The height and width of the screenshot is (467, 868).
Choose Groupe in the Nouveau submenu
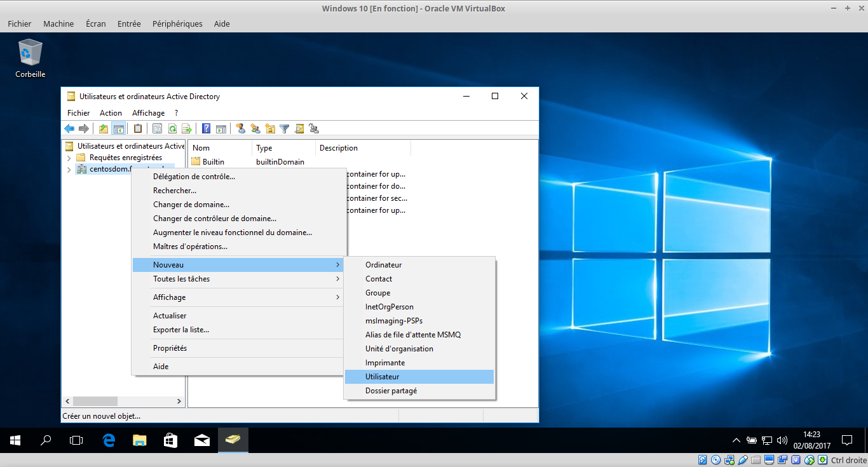click(419, 293)
